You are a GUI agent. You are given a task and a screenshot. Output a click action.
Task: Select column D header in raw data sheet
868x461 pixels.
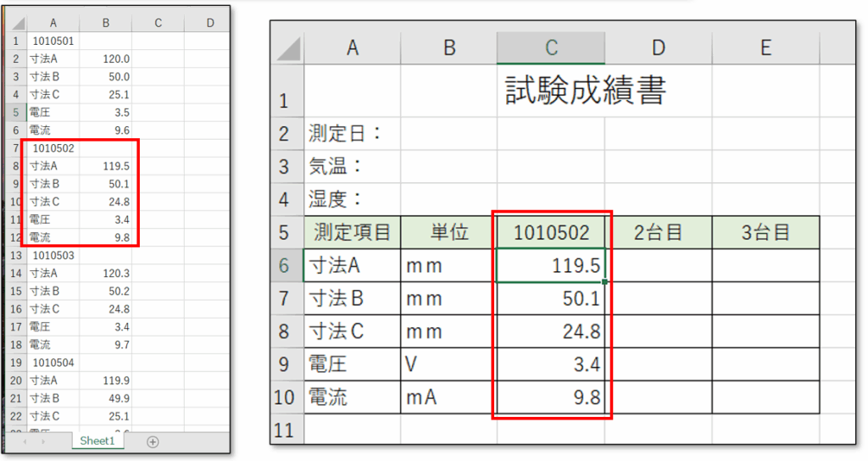[210, 23]
